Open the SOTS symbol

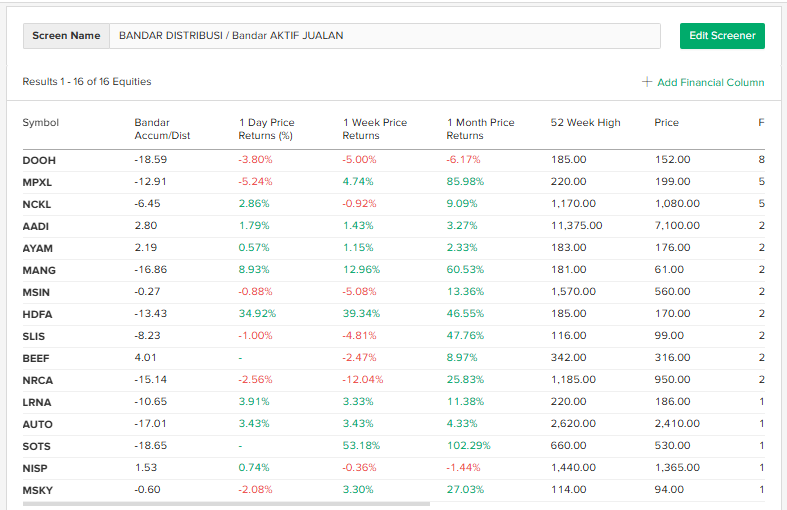pos(37,447)
